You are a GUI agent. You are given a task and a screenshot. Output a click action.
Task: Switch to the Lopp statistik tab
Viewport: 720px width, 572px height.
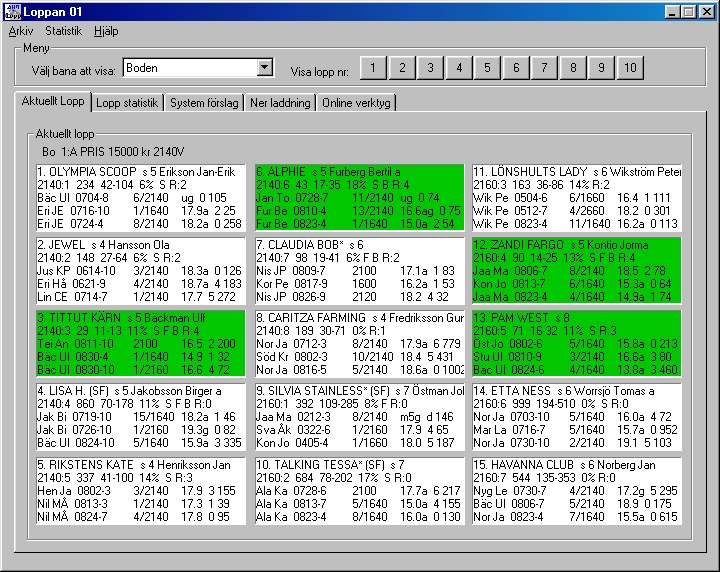pos(127,103)
